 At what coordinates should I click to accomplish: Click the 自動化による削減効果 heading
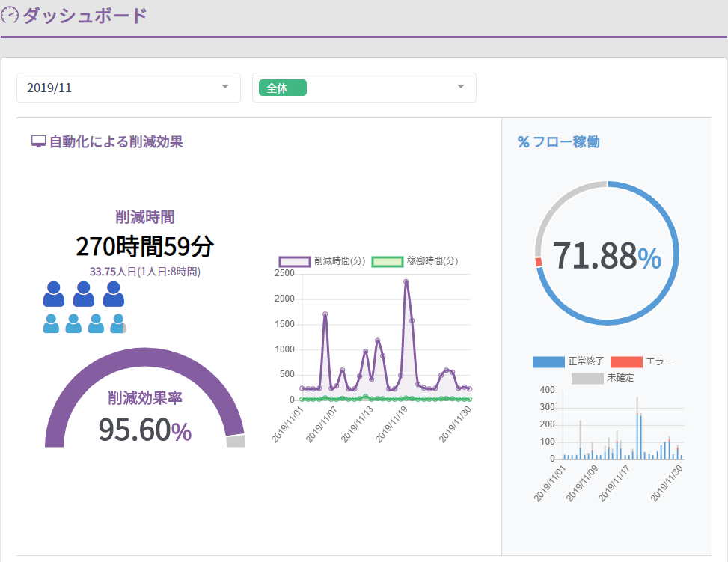click(116, 141)
